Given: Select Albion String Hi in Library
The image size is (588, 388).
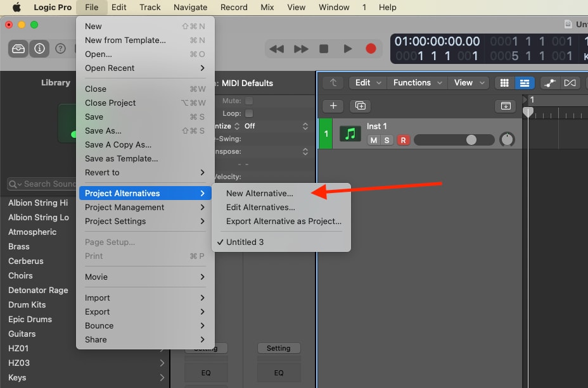Looking at the screenshot, I should (x=38, y=203).
